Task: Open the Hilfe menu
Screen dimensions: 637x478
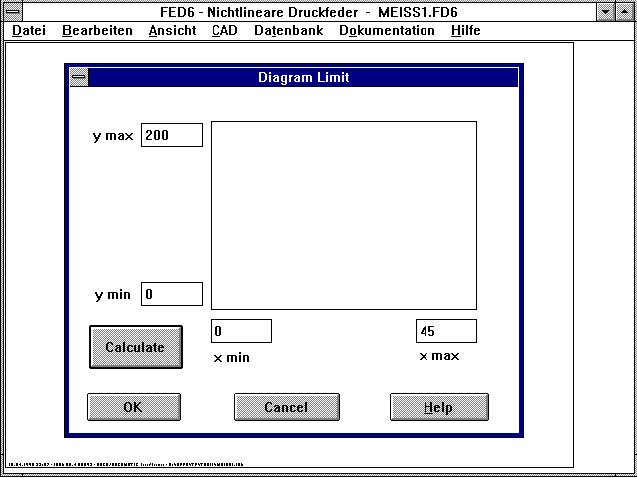Action: pos(466,30)
